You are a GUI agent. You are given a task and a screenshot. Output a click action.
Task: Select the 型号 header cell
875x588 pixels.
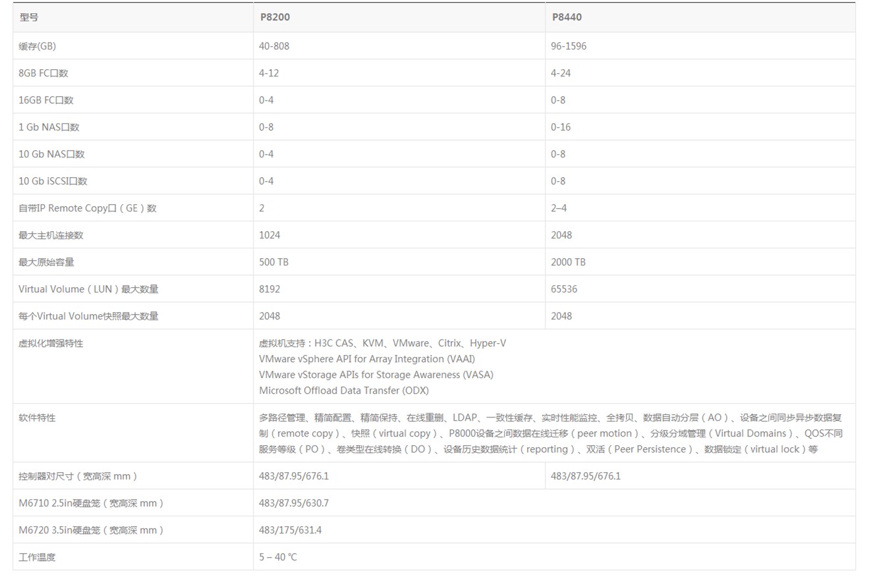coord(28,17)
